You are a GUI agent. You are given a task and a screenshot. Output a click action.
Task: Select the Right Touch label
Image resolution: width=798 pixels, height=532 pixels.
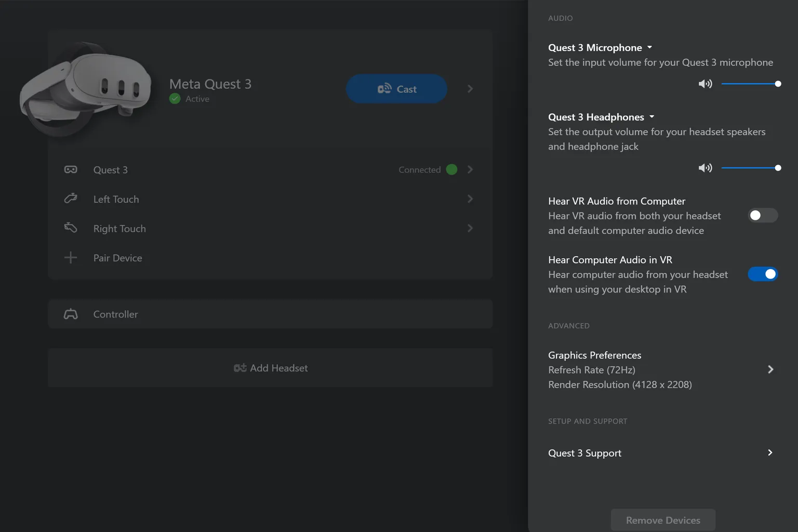tap(119, 229)
